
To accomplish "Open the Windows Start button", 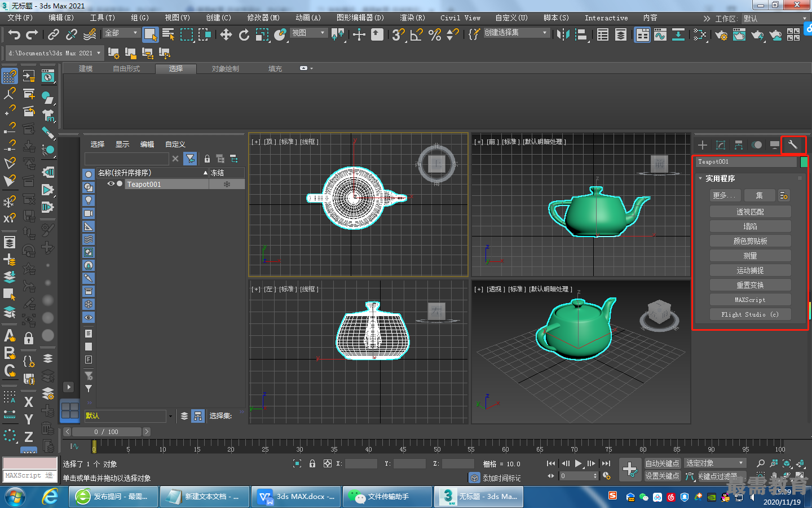I will [15, 497].
